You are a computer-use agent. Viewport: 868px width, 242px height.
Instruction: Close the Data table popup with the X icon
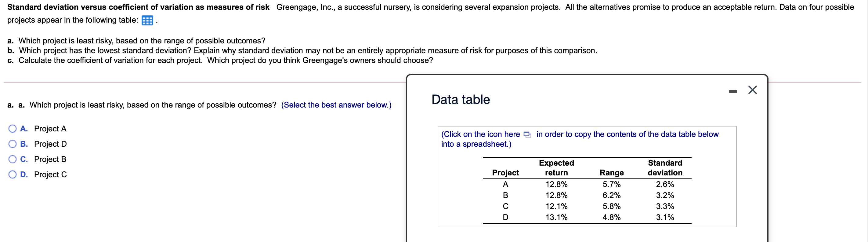coord(753,90)
